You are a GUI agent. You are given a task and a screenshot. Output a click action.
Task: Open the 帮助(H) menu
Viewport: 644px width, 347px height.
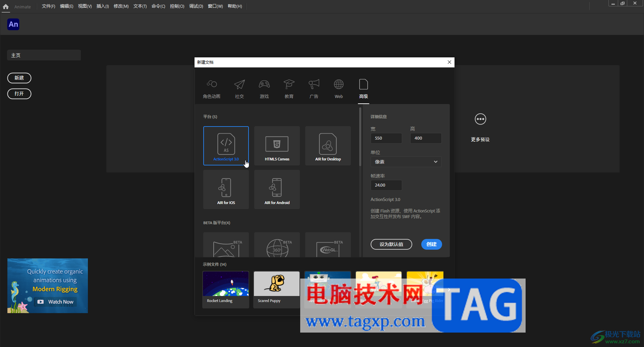[235, 6]
